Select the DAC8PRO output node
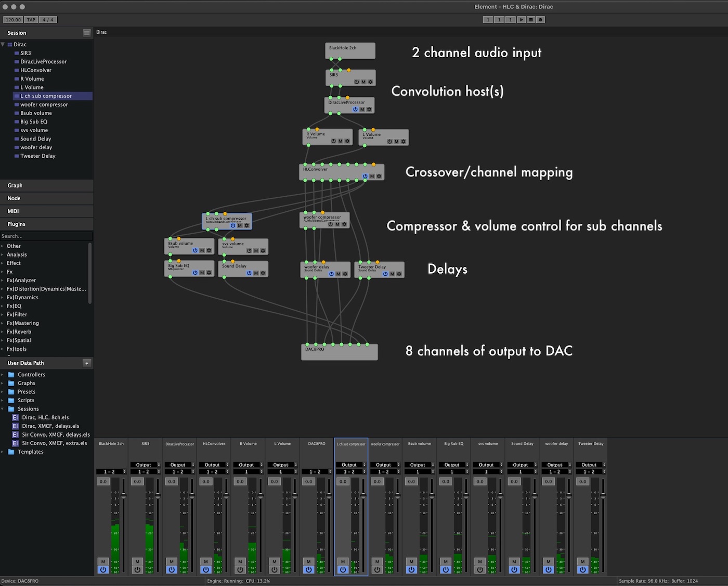This screenshot has width=728, height=586. [x=339, y=352]
